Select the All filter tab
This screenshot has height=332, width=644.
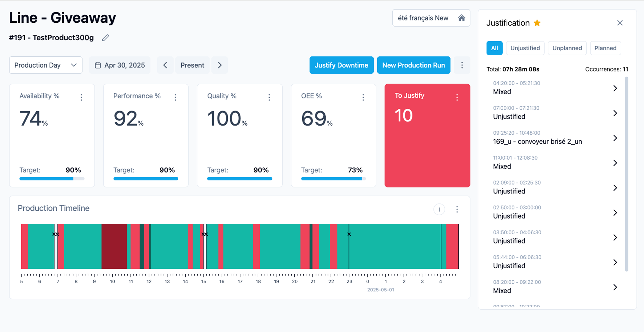[494, 48]
